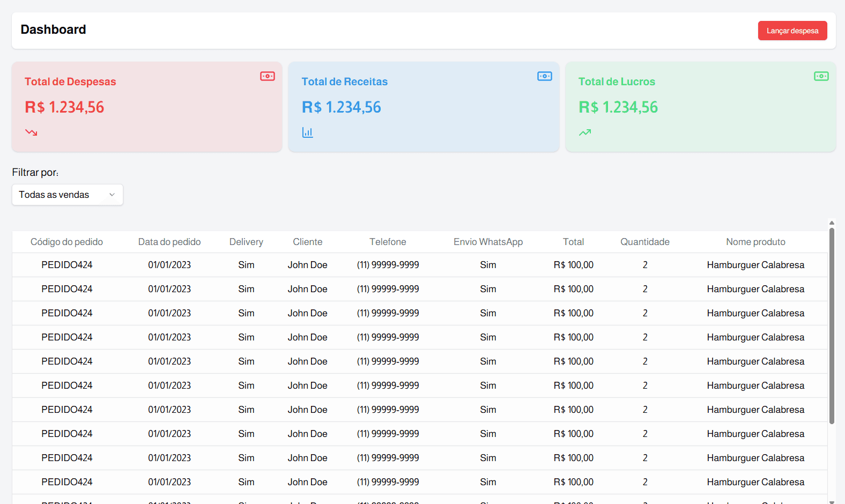Click the Dashboard page title

53,29
